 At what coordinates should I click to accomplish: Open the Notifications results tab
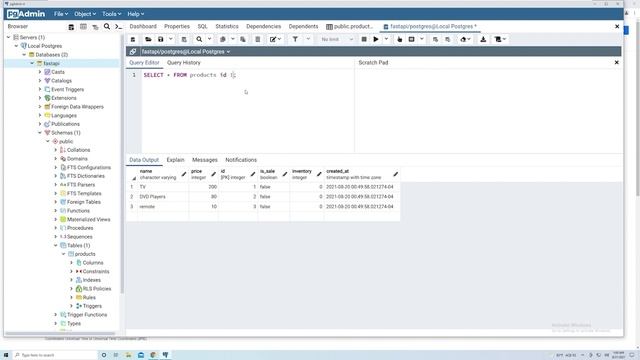click(x=241, y=160)
